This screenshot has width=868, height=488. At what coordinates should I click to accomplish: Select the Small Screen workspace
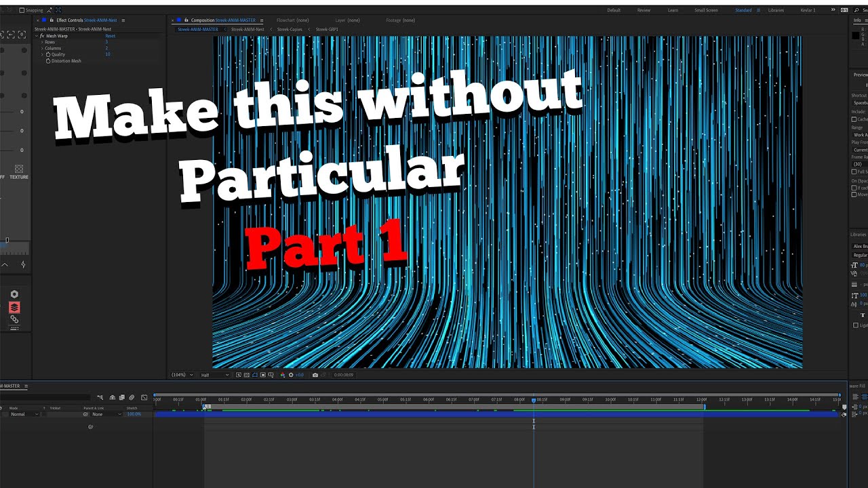click(x=706, y=10)
